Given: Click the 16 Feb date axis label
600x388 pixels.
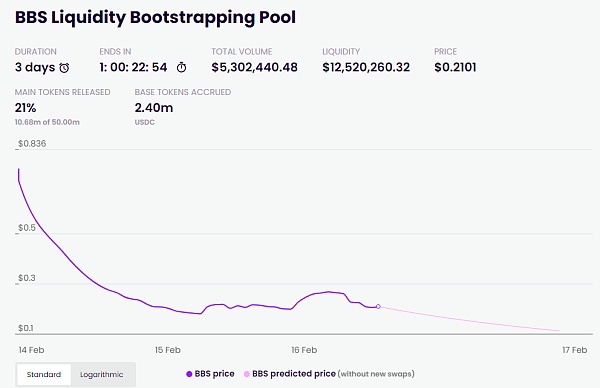Looking at the screenshot, I should click(304, 350).
